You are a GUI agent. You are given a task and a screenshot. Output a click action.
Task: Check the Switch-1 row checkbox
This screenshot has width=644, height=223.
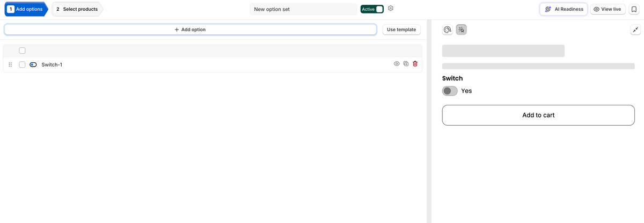coord(22,64)
